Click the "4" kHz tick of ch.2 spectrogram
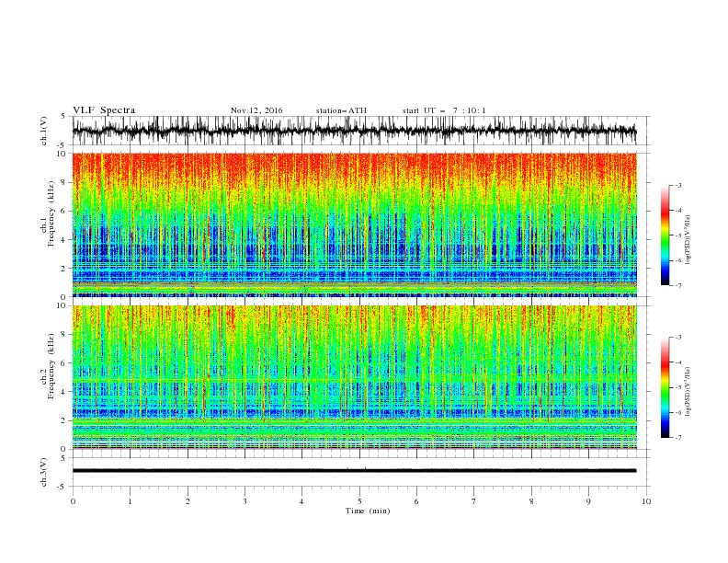The width and height of the screenshot is (728, 563). click(x=64, y=392)
